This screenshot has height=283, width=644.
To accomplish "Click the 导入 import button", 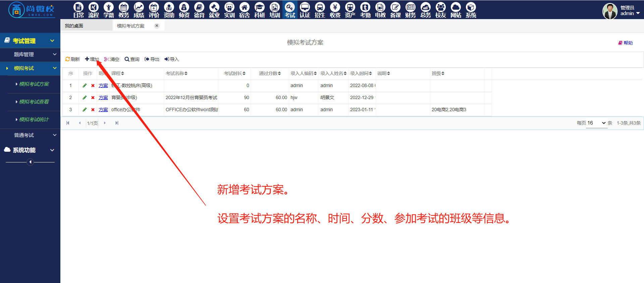I will point(172,59).
